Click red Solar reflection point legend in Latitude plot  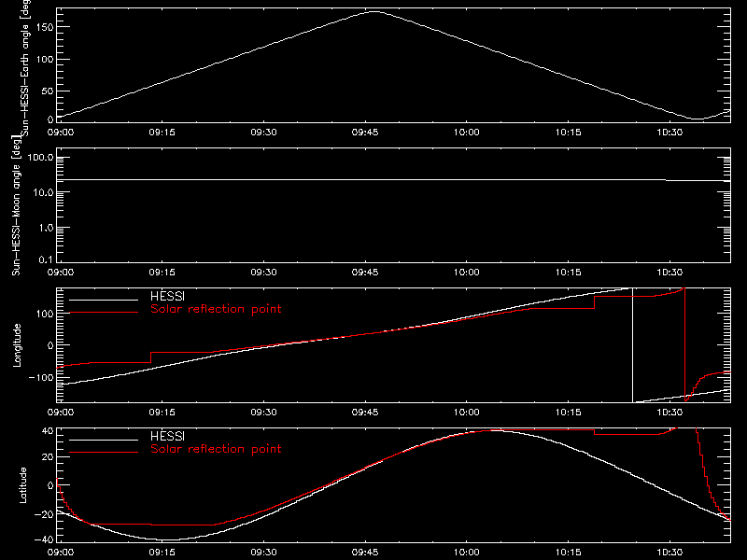tap(216, 449)
